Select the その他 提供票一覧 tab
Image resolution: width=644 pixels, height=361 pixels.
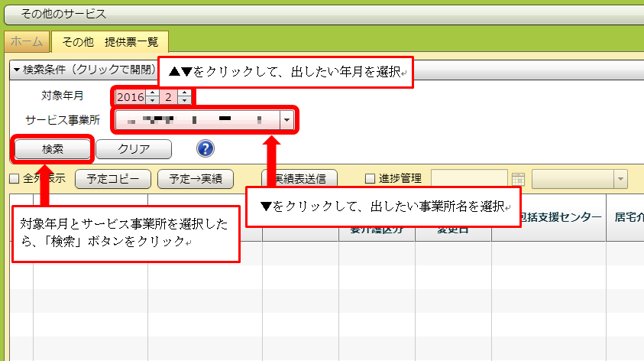click(110, 41)
